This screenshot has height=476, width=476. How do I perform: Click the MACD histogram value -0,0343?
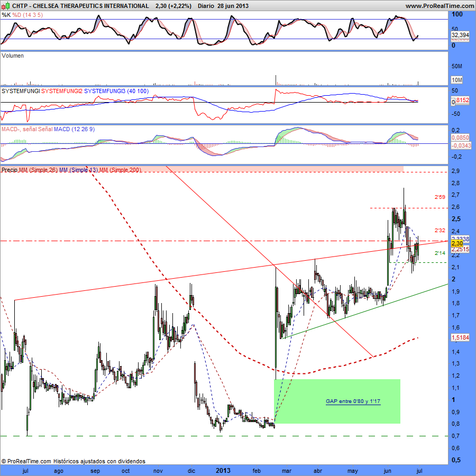[461, 145]
